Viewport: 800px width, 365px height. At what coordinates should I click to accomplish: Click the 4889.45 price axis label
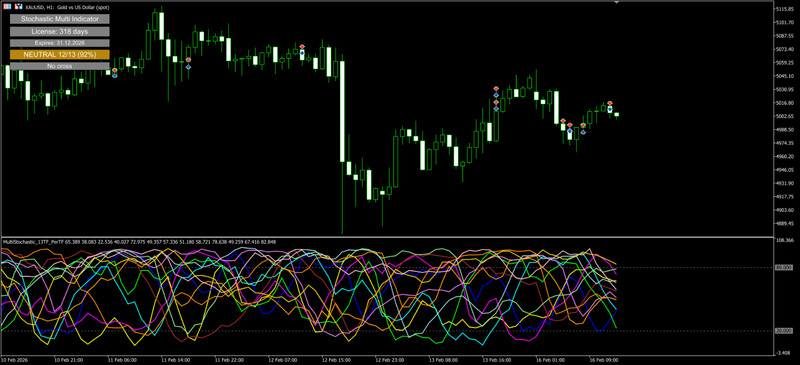(x=785, y=223)
